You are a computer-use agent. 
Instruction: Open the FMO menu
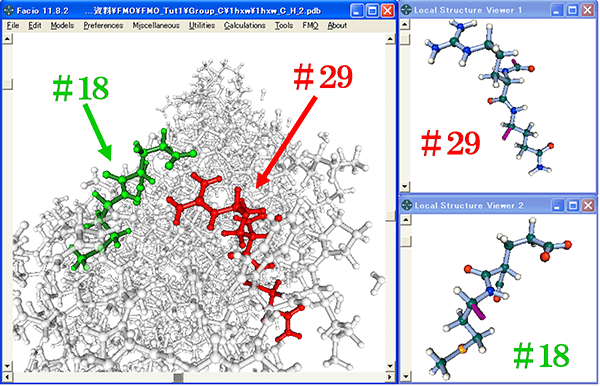[x=310, y=26]
